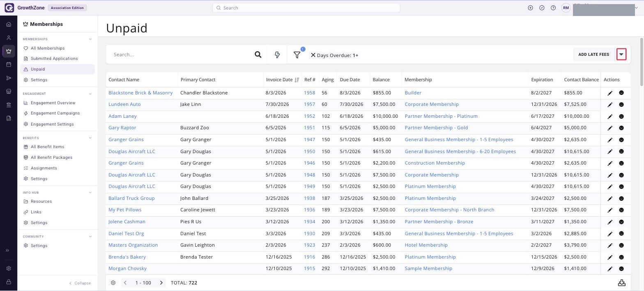This screenshot has width=644, height=291.
Task: Edit the Blackstone Brick & Masonry row
Action: [x=610, y=93]
